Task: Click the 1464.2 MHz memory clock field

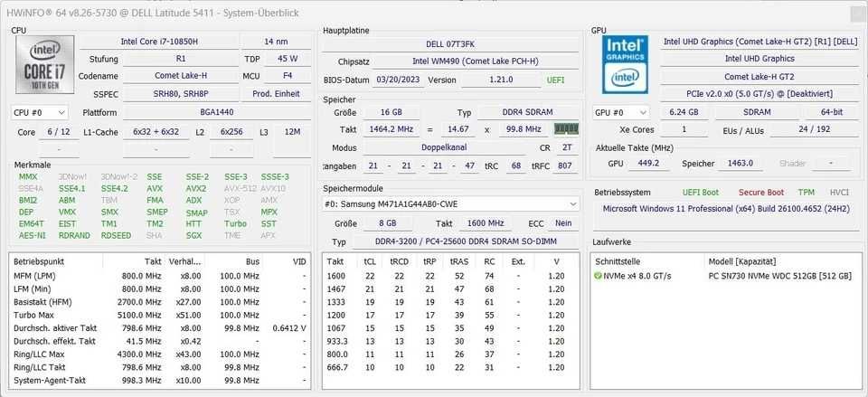Action: coord(392,129)
